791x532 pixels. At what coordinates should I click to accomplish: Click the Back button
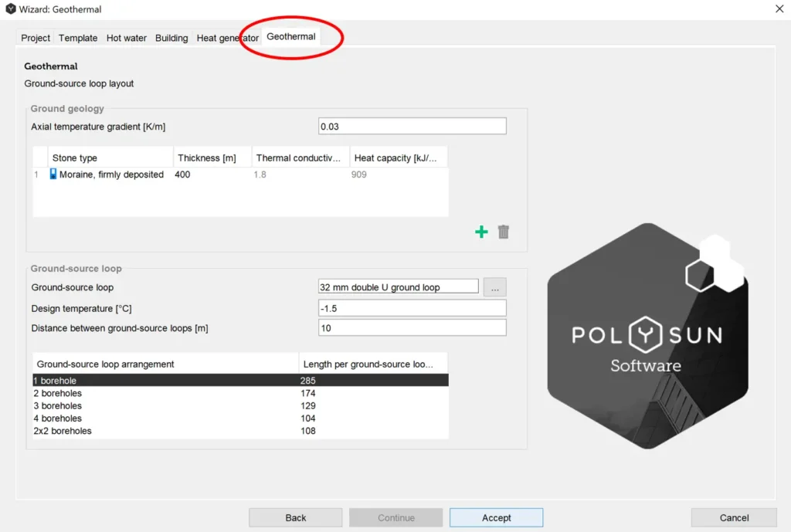(x=295, y=518)
